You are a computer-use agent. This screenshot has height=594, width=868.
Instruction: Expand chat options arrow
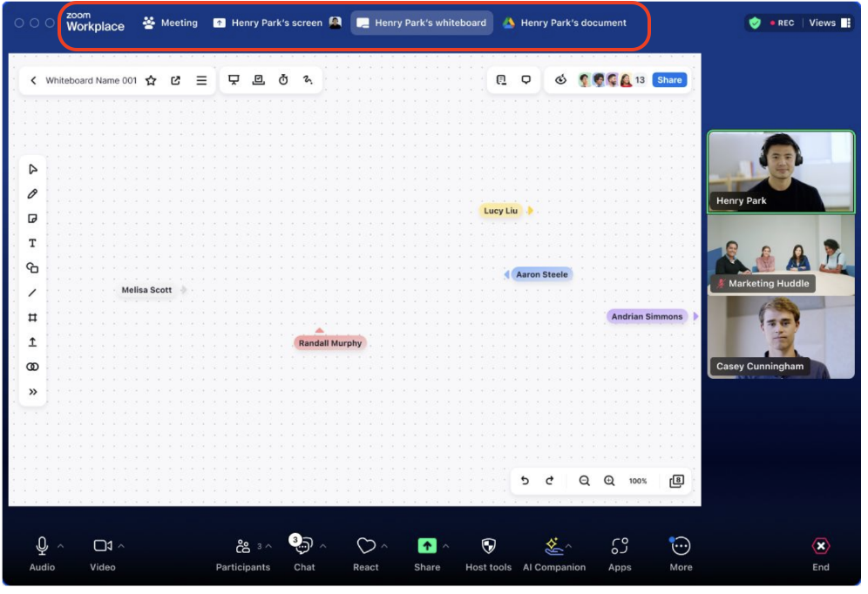(x=323, y=546)
